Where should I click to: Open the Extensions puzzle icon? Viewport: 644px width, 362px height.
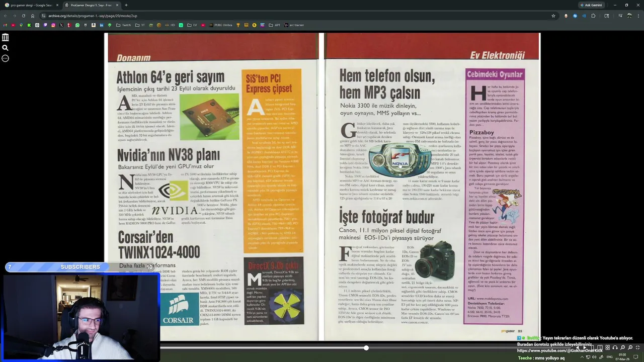[x=593, y=16]
